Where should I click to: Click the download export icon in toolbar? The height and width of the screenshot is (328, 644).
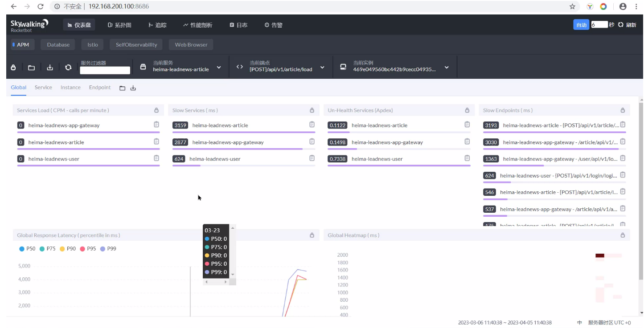pos(50,67)
